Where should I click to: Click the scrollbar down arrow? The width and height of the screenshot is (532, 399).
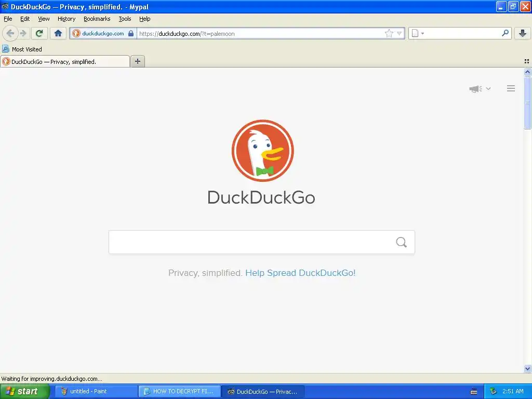point(527,368)
